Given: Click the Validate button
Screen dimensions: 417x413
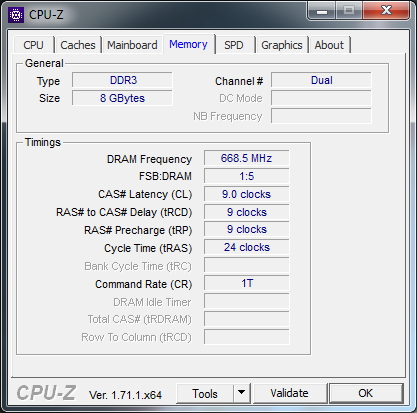Looking at the screenshot, I should [289, 394].
